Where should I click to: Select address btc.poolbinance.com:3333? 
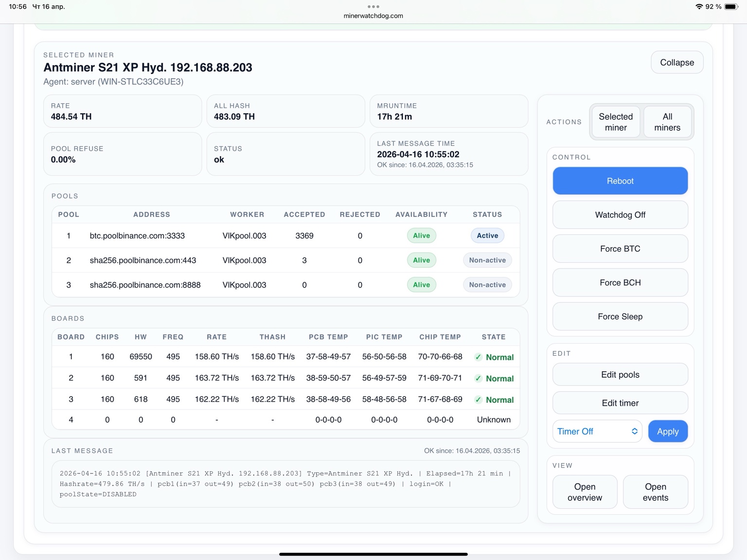pos(137,235)
